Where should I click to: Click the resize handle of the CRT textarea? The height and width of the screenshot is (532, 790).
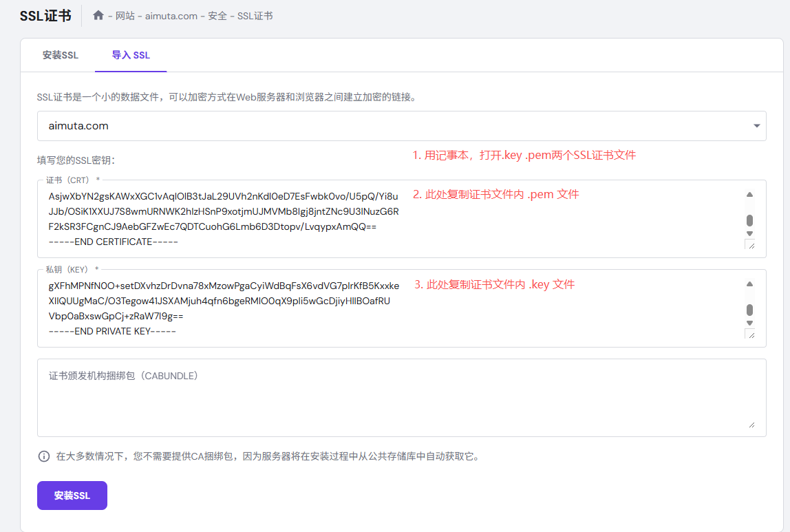pyautogui.click(x=752, y=244)
